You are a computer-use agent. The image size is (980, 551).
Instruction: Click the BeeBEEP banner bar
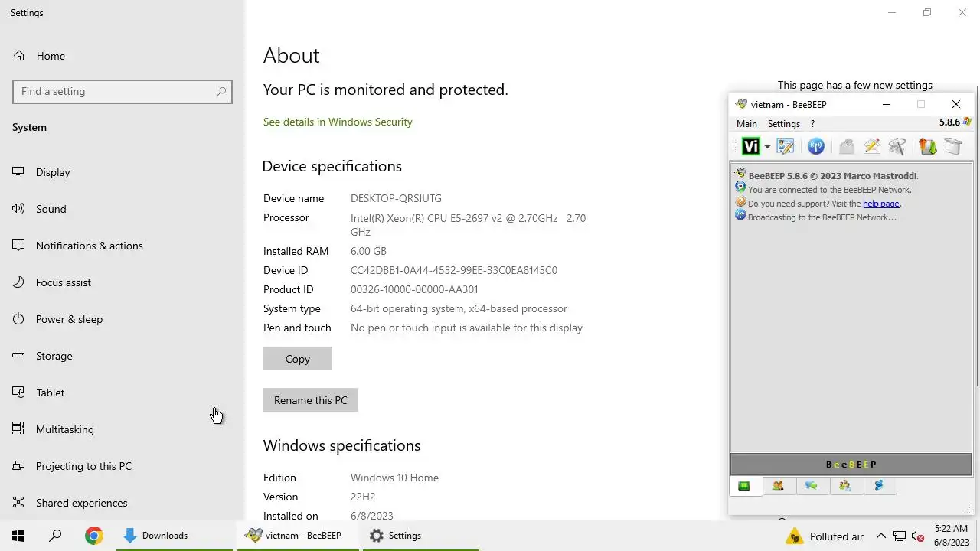(851, 465)
